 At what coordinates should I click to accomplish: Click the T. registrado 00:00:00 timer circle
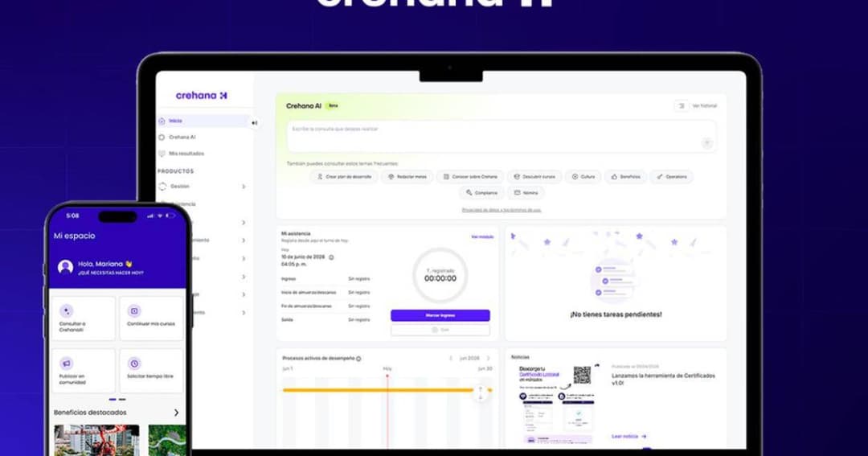pos(440,275)
